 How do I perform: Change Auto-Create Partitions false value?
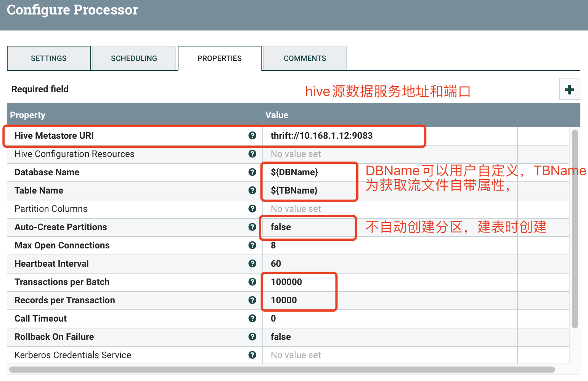(x=390, y=227)
